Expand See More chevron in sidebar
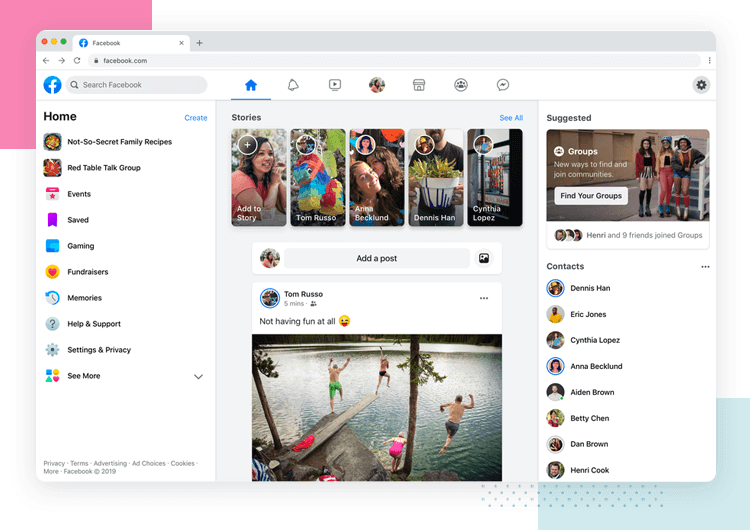This screenshot has height=530, width=750. click(199, 376)
